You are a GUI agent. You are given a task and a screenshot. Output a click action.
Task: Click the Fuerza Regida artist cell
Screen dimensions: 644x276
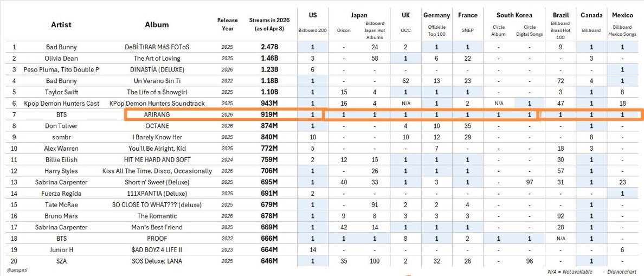61,193
